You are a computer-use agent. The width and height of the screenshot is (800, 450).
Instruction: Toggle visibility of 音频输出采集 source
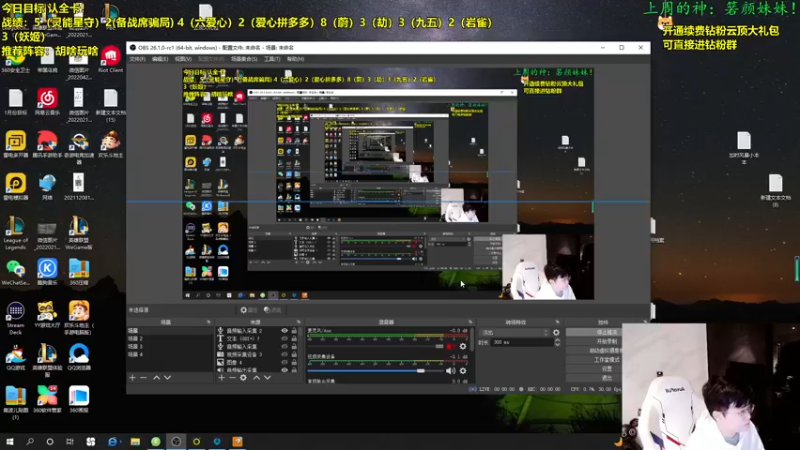point(284,370)
